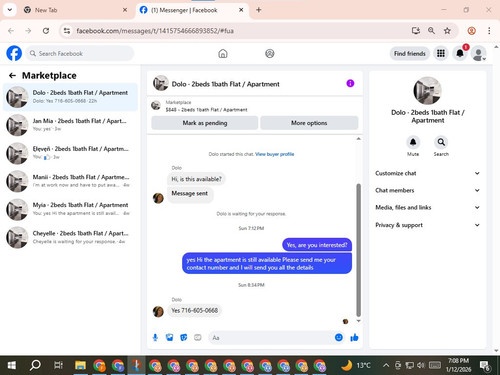Open the Manii conversation

tap(70, 181)
